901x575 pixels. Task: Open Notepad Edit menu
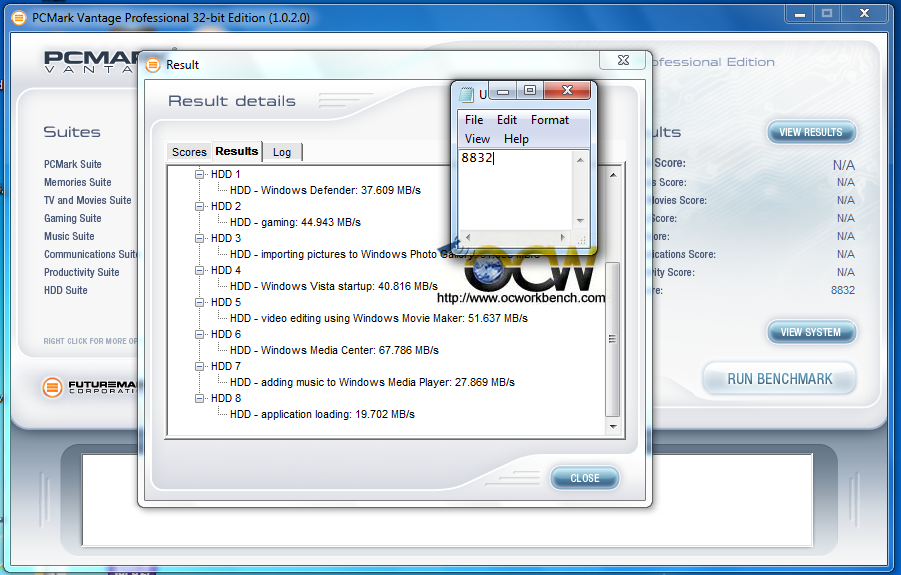coord(507,120)
